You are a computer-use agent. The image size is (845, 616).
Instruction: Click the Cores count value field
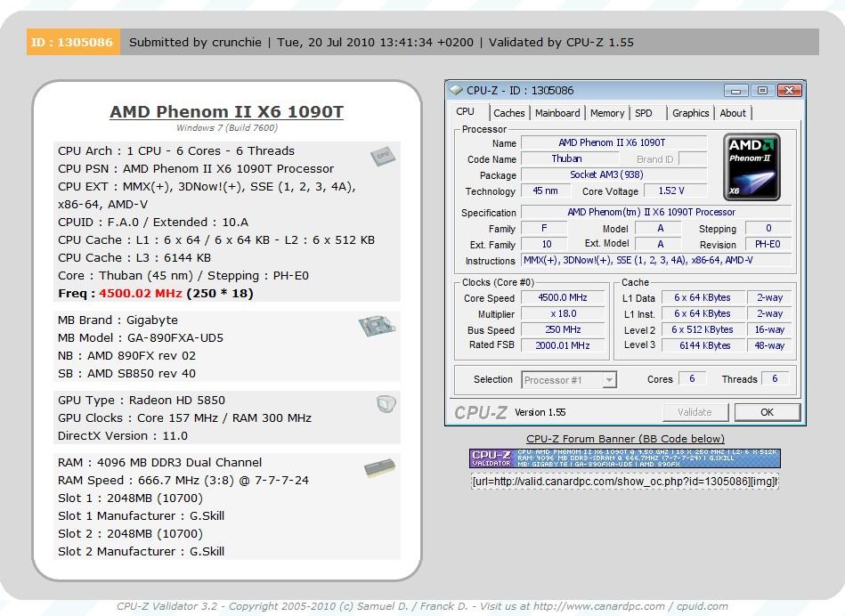(692, 379)
